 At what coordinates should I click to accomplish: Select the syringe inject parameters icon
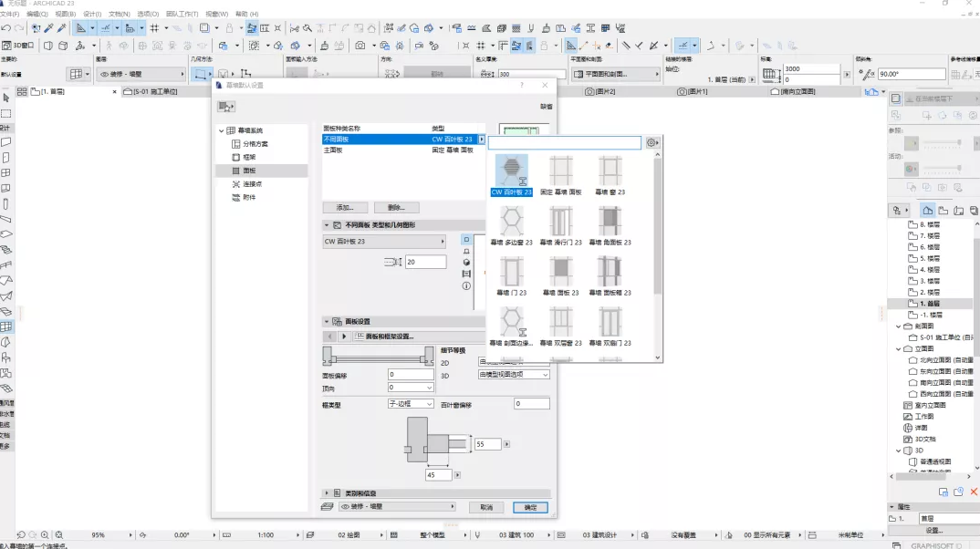(x=62, y=28)
